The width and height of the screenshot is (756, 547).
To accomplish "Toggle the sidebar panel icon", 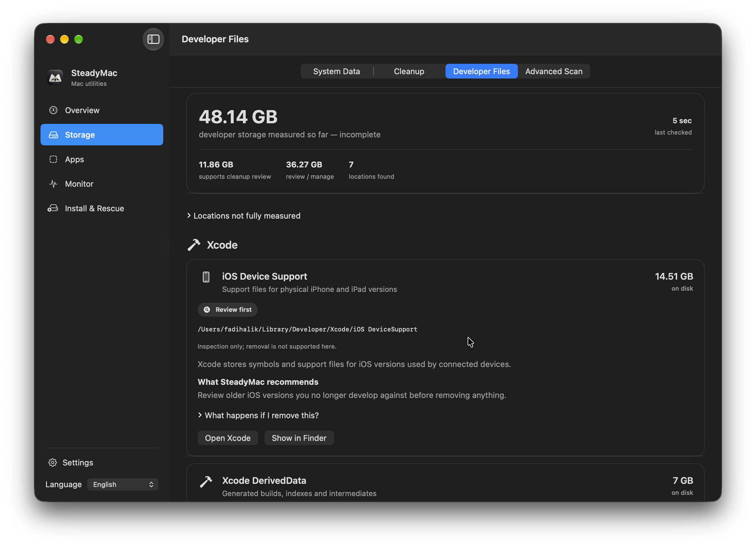I will coord(153,39).
